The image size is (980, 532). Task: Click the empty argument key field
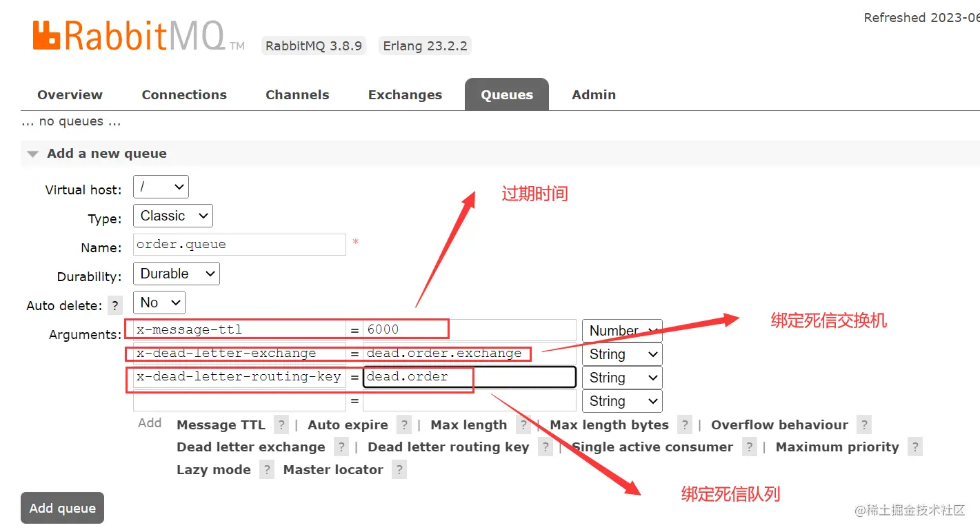click(x=239, y=400)
